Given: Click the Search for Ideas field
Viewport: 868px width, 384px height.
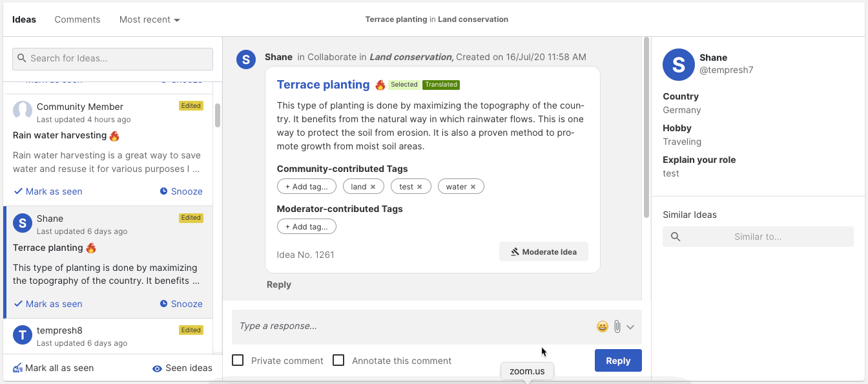Looking at the screenshot, I should click(x=113, y=58).
